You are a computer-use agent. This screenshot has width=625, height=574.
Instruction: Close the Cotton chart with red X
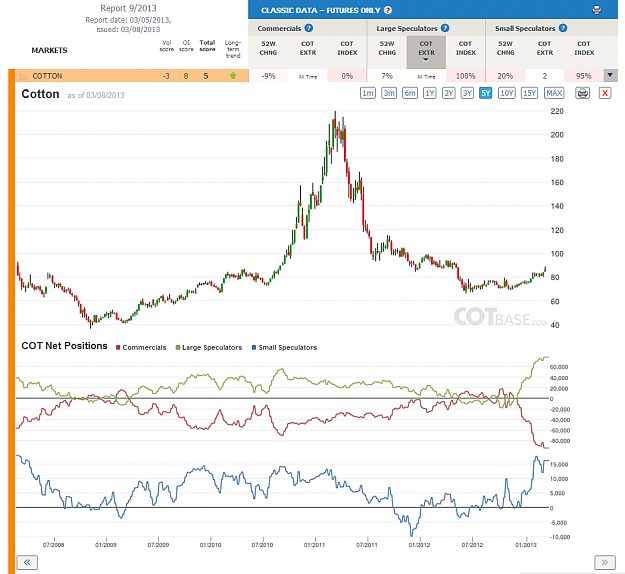(605, 93)
